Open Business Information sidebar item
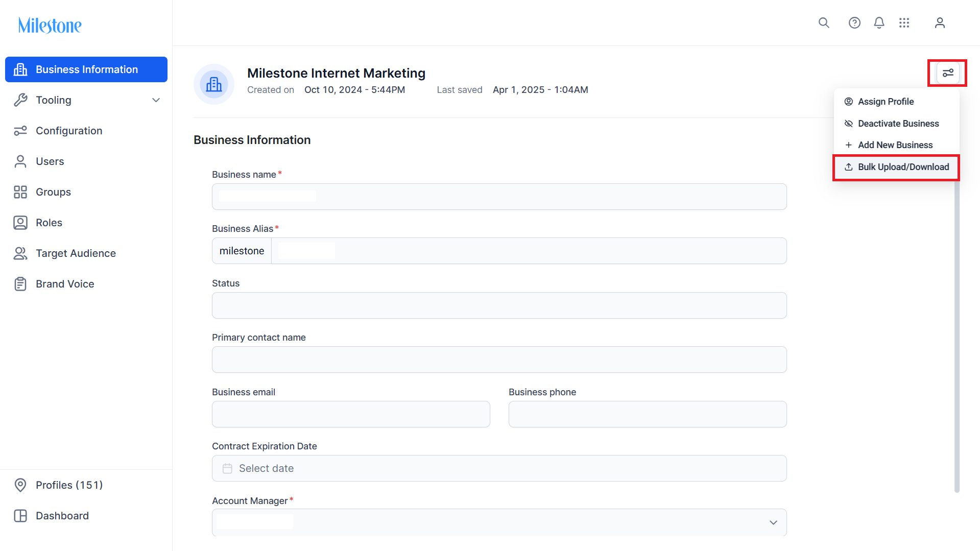980x551 pixels. pyautogui.click(x=86, y=69)
